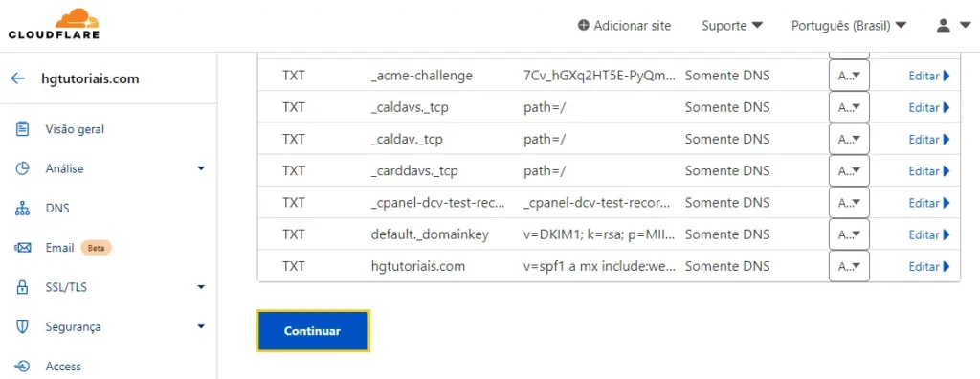
Task: Edit the hgtutoriais.com TXT record
Action: point(929,266)
